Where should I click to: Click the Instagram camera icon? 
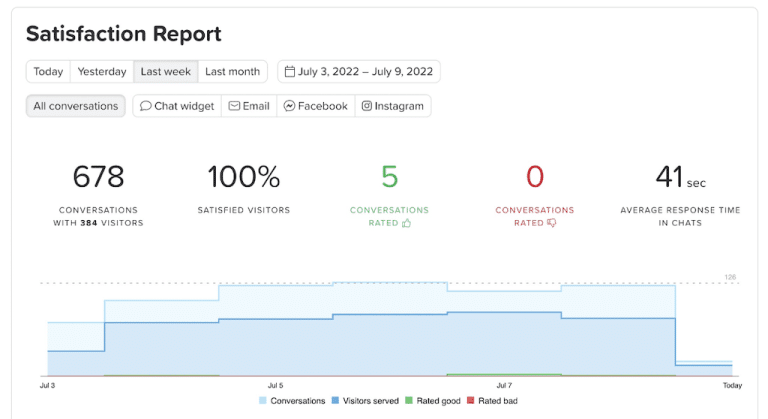point(367,106)
